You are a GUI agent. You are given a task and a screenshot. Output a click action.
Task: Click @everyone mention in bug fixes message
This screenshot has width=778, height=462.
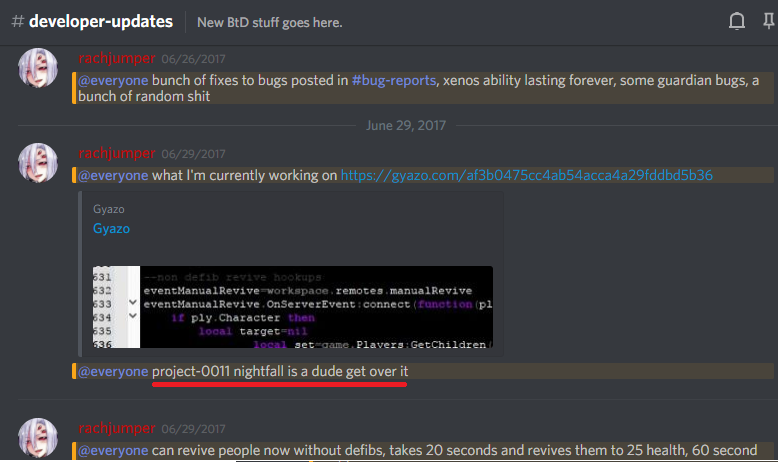pos(112,80)
